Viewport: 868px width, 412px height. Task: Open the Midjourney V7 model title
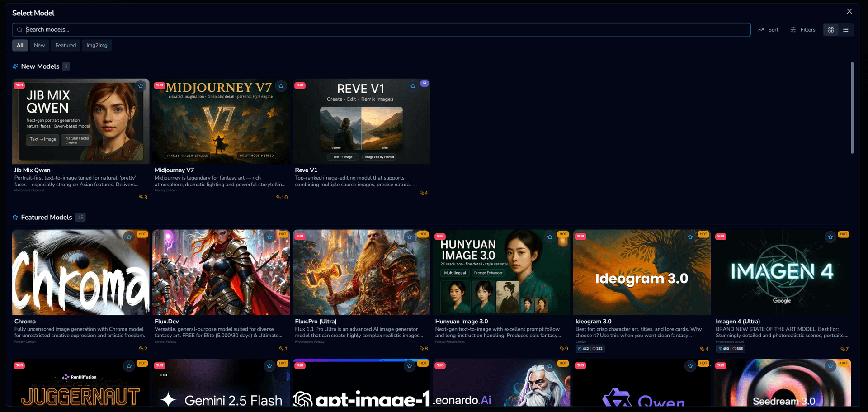(174, 170)
